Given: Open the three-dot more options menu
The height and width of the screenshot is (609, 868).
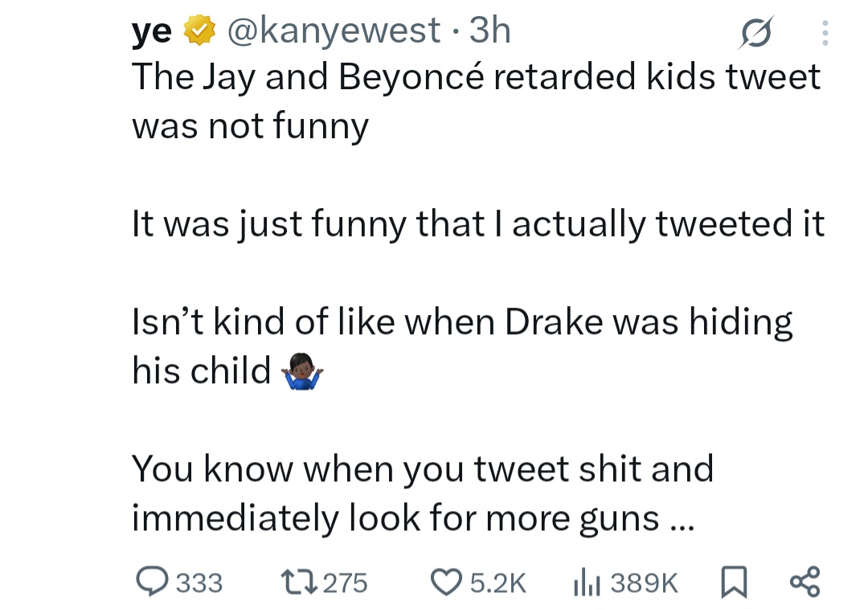Looking at the screenshot, I should [x=824, y=32].
